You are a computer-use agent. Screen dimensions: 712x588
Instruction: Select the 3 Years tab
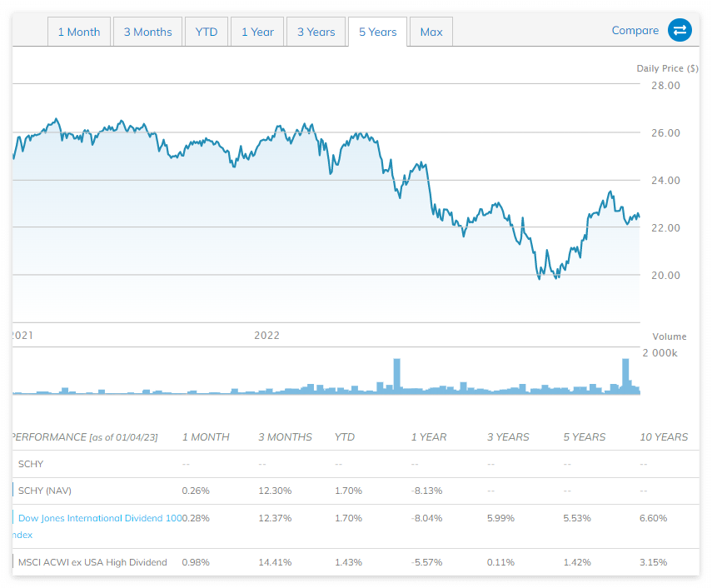[316, 32]
